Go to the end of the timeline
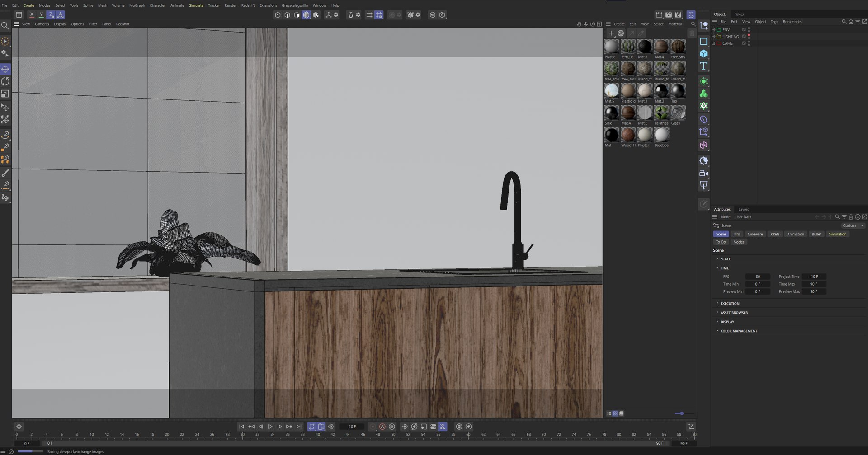Screen dimensions: 868x455 coord(299,427)
